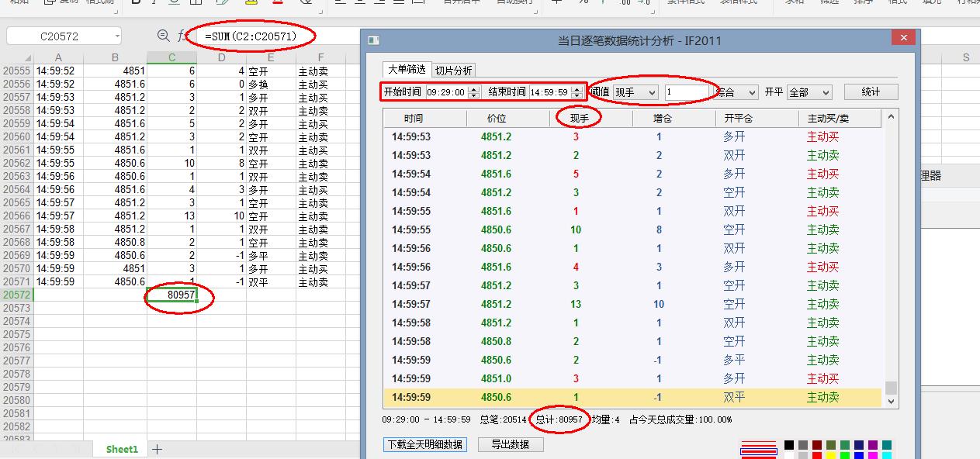Click the fx insert function icon
Screen dimensions: 980x459
tap(182, 36)
